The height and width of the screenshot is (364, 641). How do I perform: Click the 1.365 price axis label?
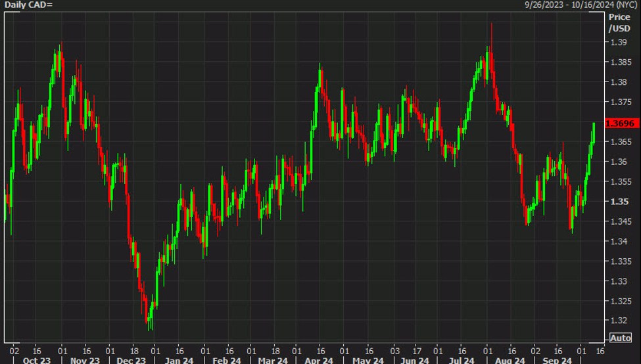621,142
